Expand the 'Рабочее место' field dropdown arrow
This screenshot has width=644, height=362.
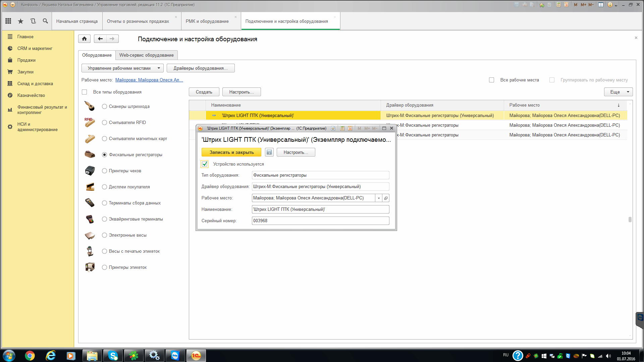[379, 198]
